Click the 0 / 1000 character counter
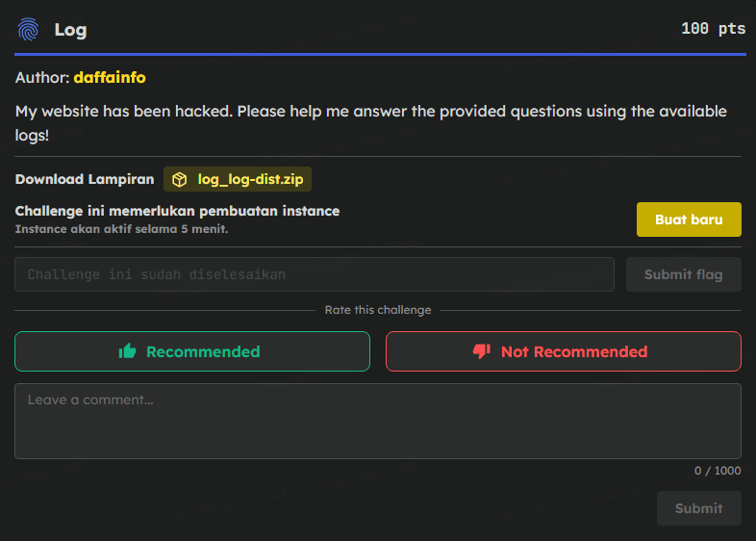The height and width of the screenshot is (541, 756). 718,471
